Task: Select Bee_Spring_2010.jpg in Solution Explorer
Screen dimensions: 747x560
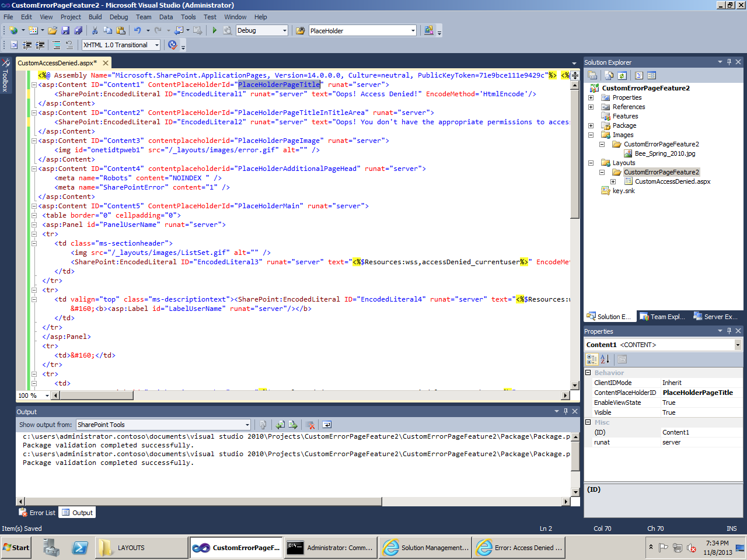Action: 665,153
